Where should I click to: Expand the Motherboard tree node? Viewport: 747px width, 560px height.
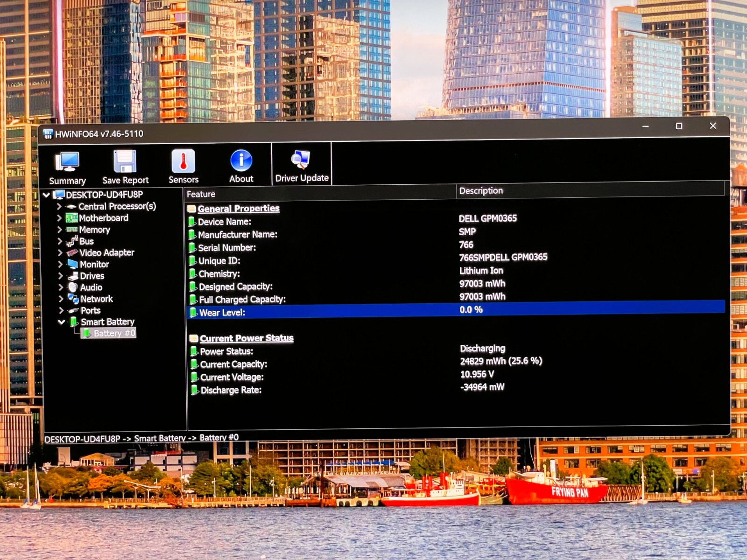point(59,218)
